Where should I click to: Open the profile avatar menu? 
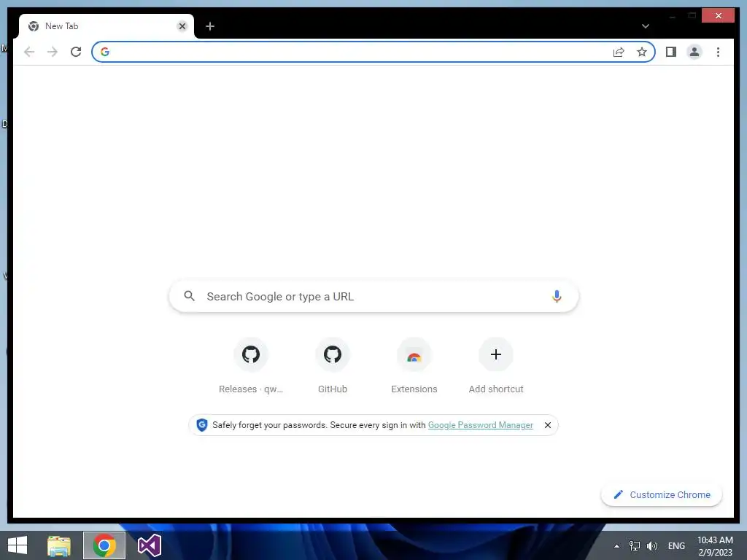click(694, 52)
